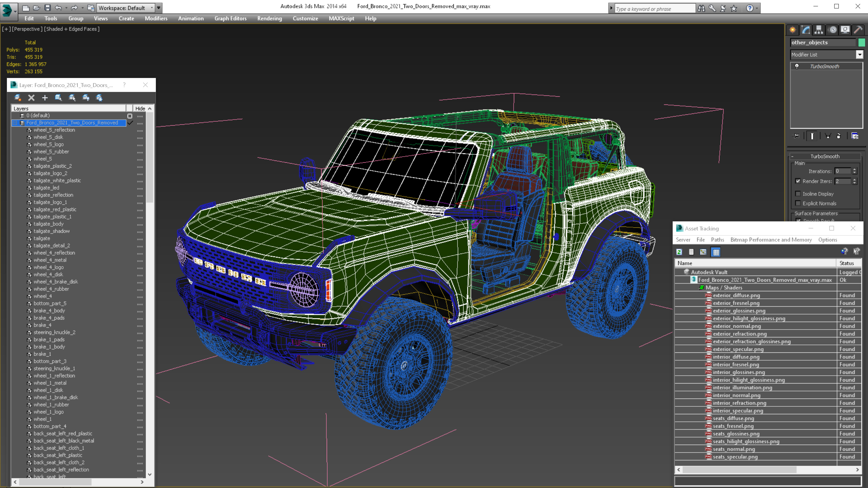Click Select Highlighted Objects icon in Layer dialog
The image size is (868, 488).
(58, 98)
